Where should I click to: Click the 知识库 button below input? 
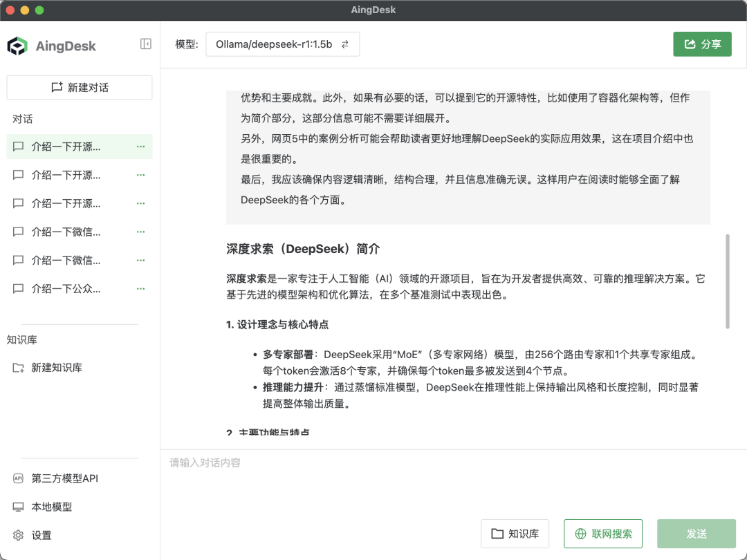coord(515,534)
